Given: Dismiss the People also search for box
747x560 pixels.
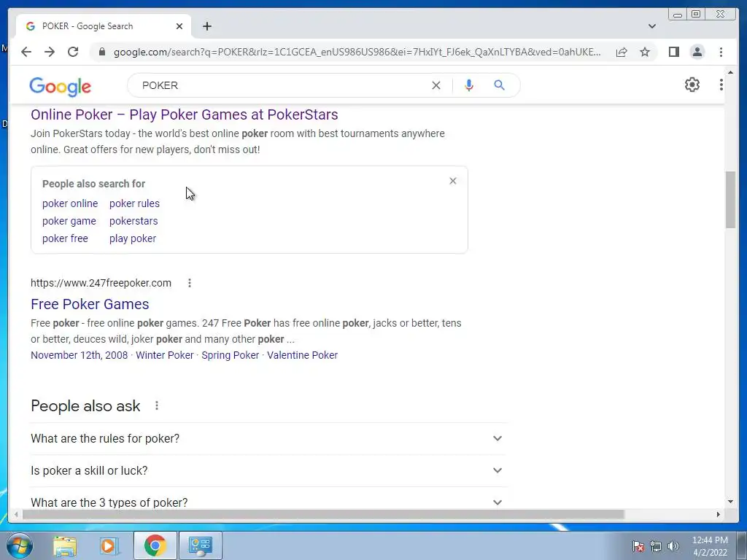Looking at the screenshot, I should 453,181.
